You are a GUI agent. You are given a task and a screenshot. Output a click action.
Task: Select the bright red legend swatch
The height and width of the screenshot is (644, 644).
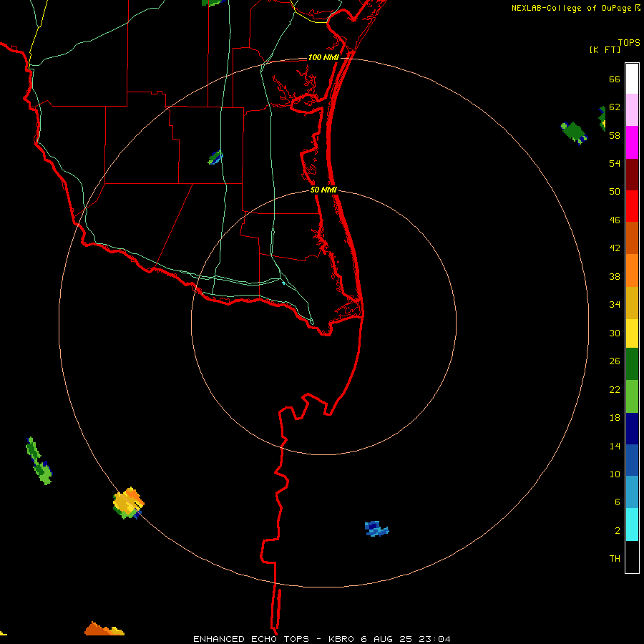tap(632, 206)
